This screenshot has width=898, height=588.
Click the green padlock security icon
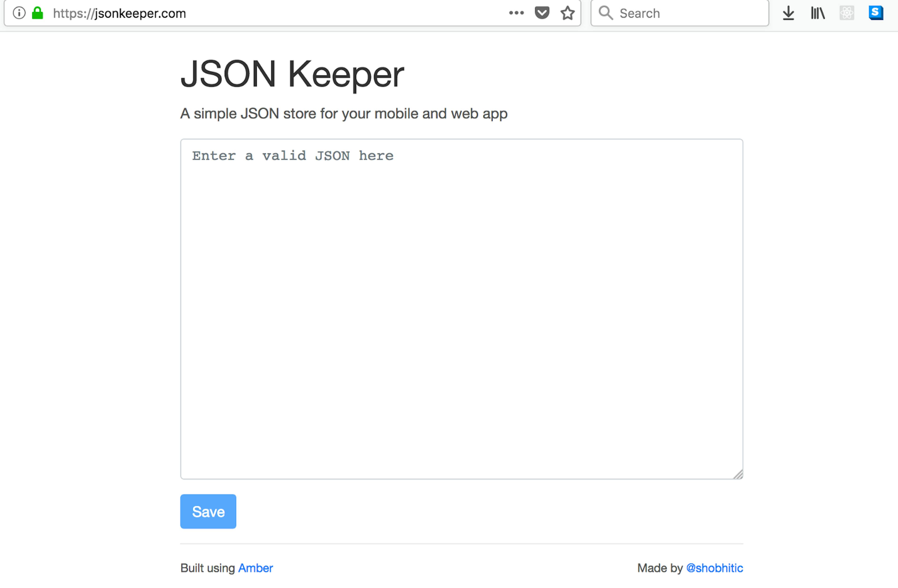pos(37,13)
